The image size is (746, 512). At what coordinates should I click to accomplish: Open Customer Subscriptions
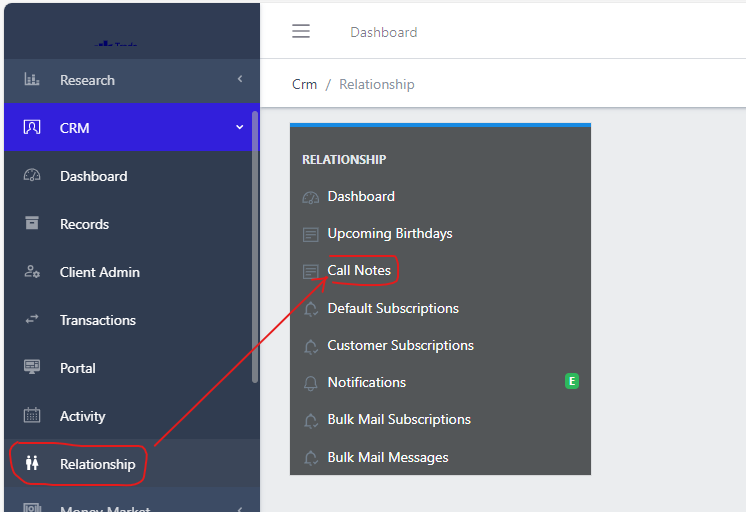pos(401,345)
